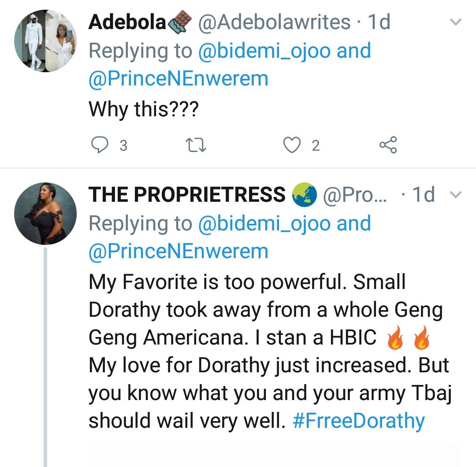View Adebola's profile picture

coord(45,41)
